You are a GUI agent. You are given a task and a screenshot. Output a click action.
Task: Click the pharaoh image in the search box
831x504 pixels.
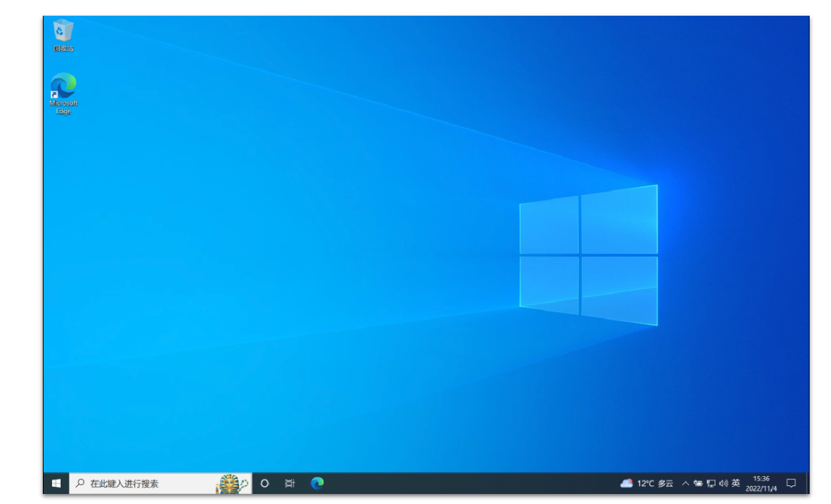click(x=231, y=483)
